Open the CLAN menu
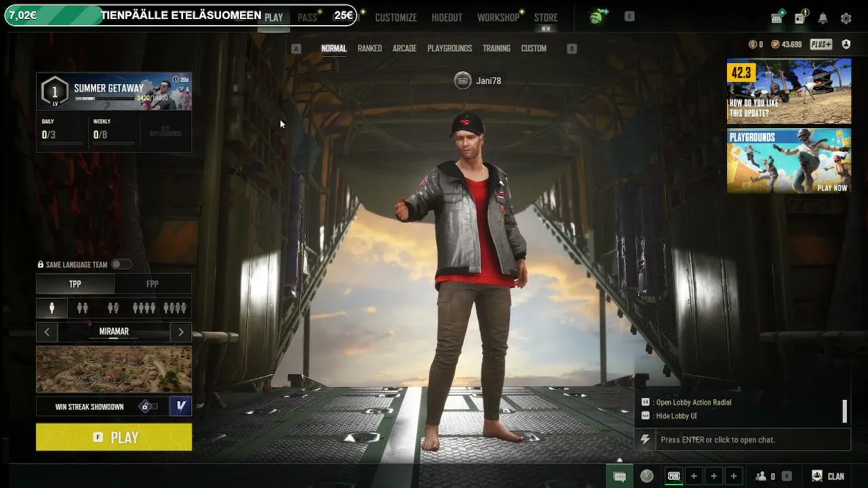The height and width of the screenshot is (488, 868). pos(828,476)
